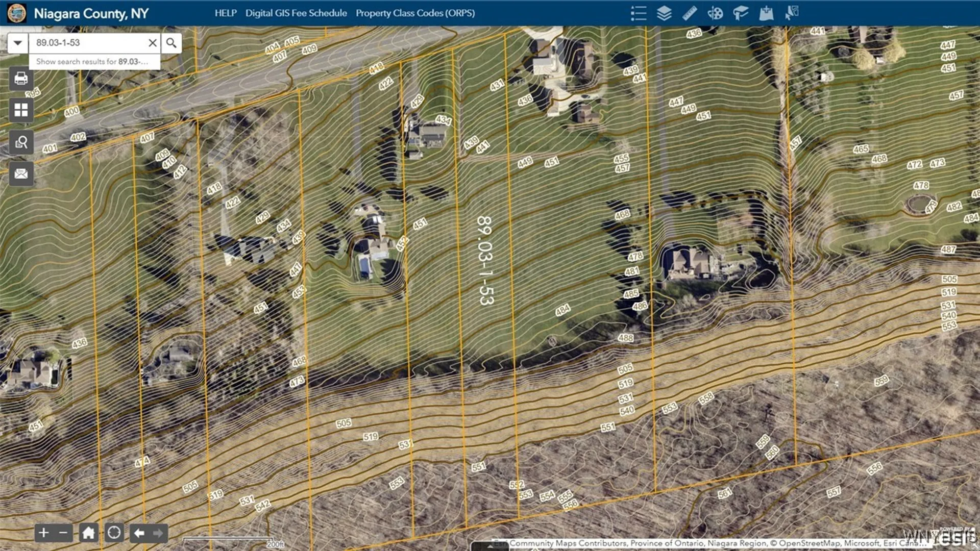Image resolution: width=980 pixels, height=551 pixels.
Task: Clear the search box text
Action: [152, 43]
